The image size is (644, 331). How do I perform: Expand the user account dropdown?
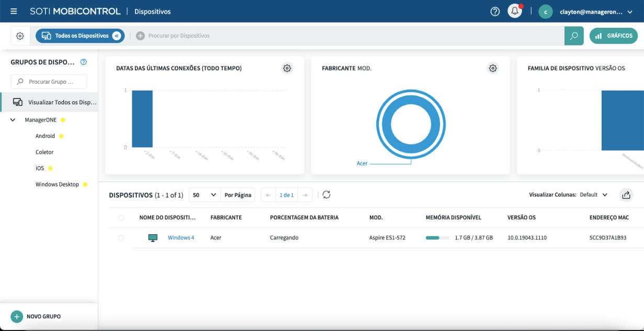point(629,12)
